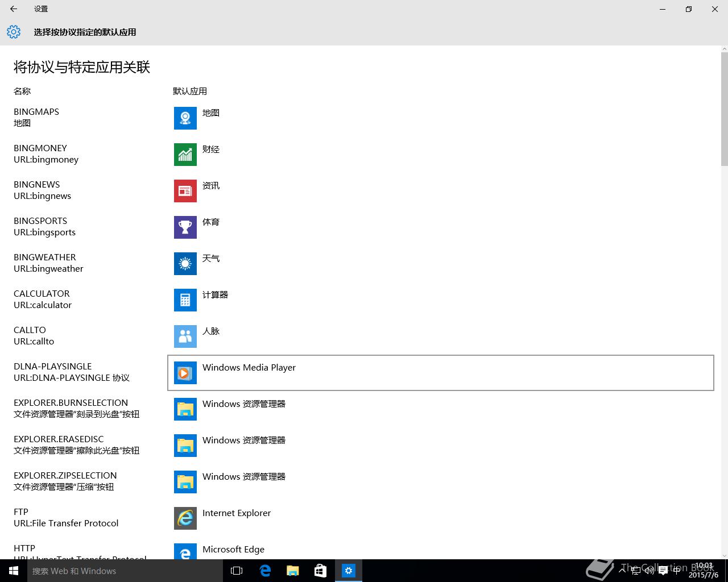
Task: Click the BINGMAPS protocol name
Action: (36, 112)
